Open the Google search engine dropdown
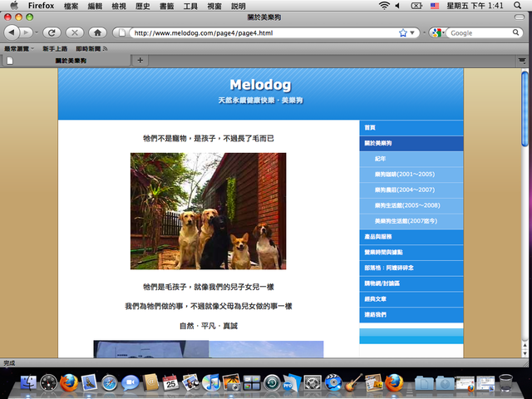This screenshot has width=532, height=399. (x=437, y=33)
